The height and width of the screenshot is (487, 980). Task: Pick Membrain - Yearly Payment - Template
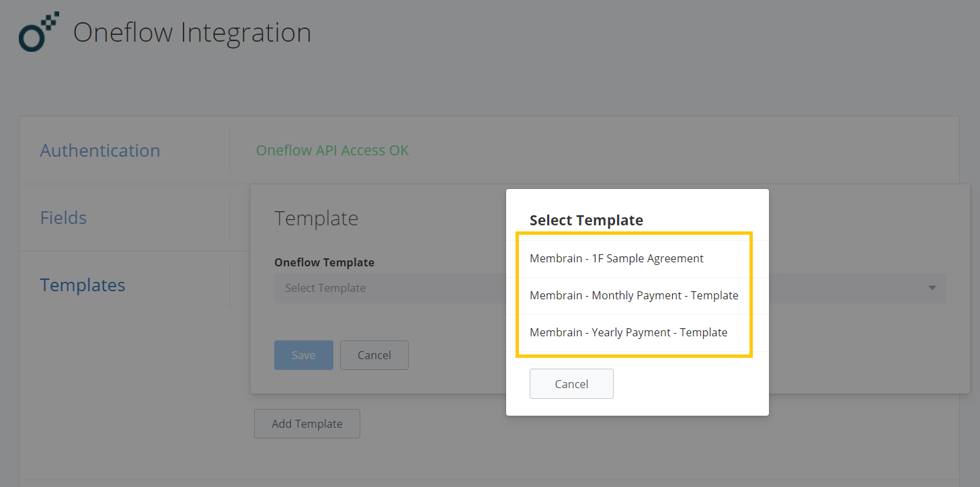click(x=628, y=332)
